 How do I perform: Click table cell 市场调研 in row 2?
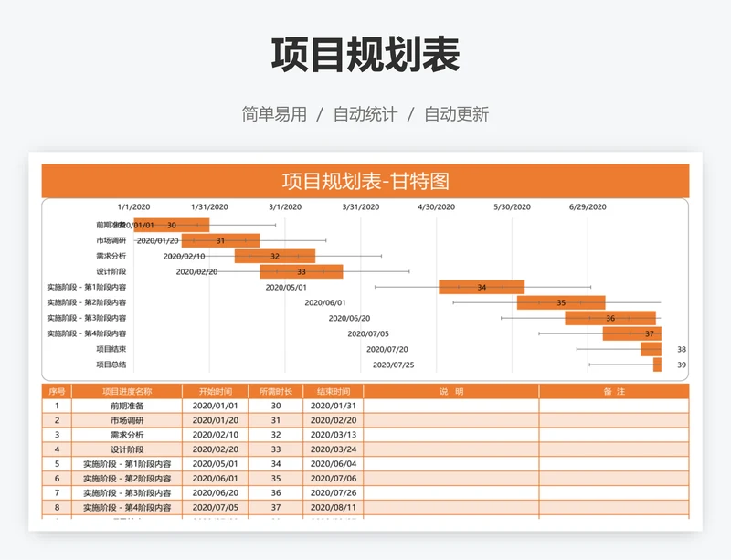tap(127, 420)
